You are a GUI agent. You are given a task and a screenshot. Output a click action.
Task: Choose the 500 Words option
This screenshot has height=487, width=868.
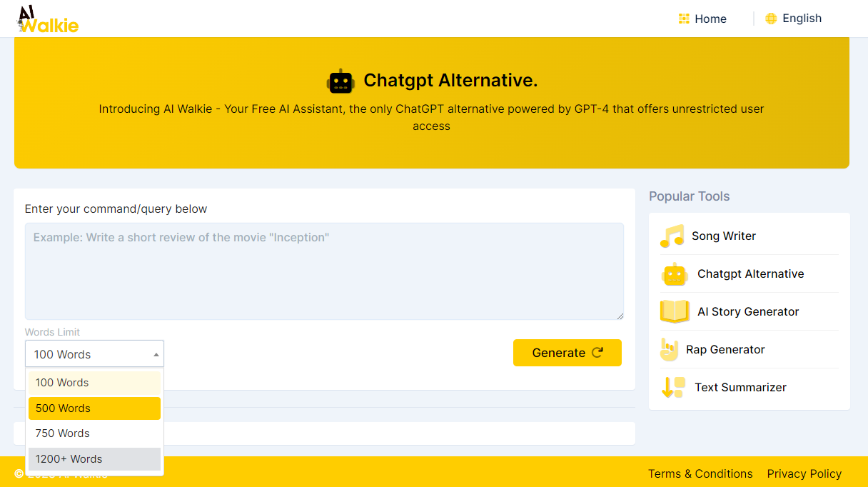coord(94,408)
